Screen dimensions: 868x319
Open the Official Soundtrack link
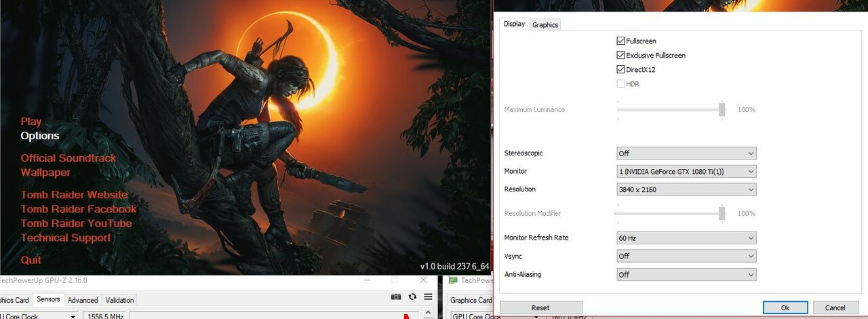click(68, 158)
